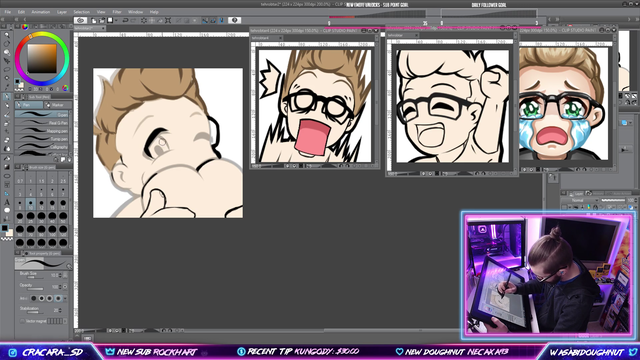Select the Pen tool in tool palette
640x360 pixels.
[7, 97]
